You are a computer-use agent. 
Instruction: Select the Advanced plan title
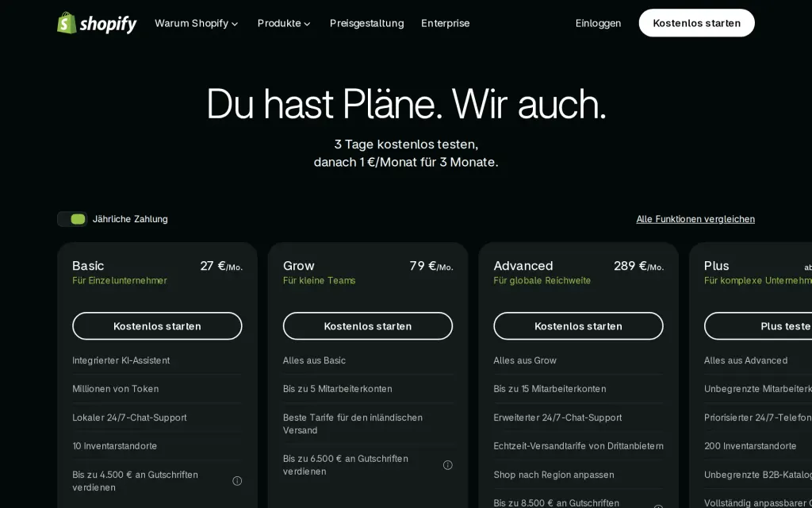523,266
